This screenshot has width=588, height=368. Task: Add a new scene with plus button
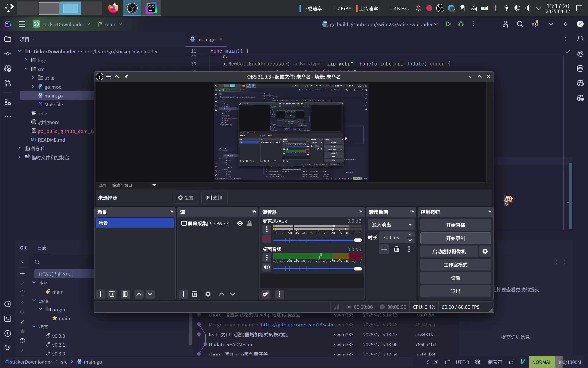[x=101, y=294]
